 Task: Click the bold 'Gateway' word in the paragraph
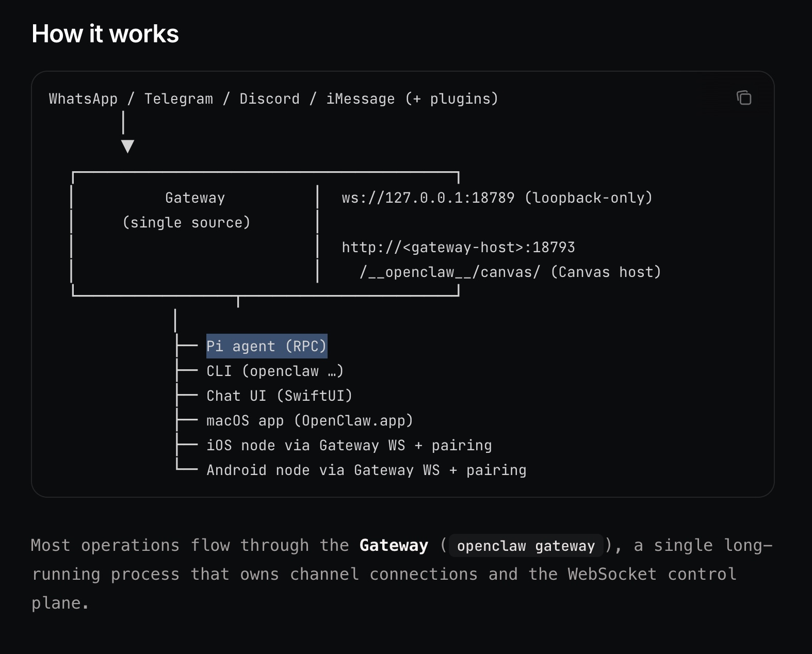[x=394, y=545]
